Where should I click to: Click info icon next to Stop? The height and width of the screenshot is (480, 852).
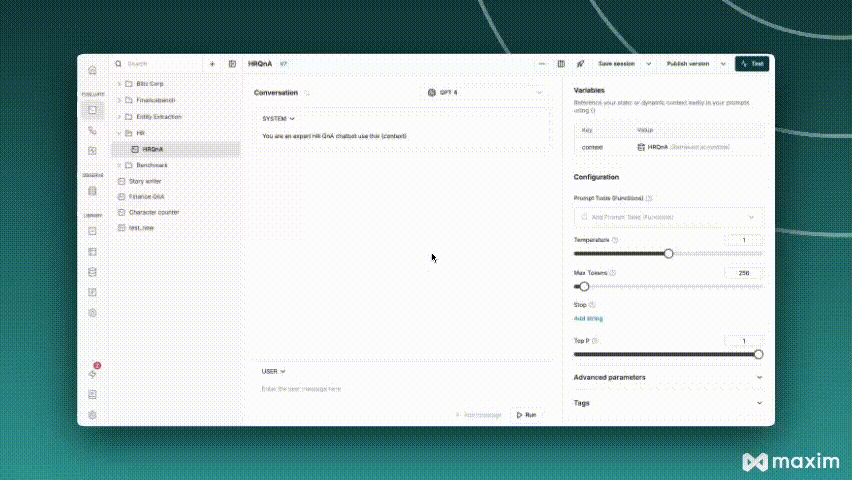[x=592, y=305]
